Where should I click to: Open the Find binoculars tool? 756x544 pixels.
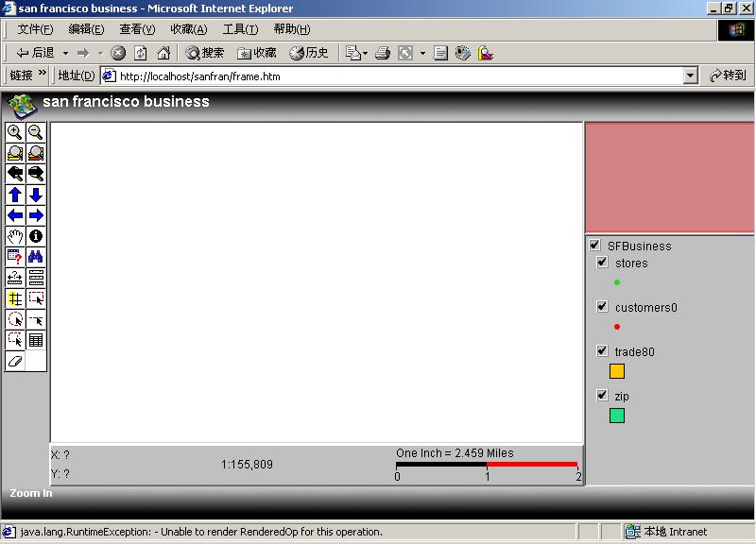point(36,257)
